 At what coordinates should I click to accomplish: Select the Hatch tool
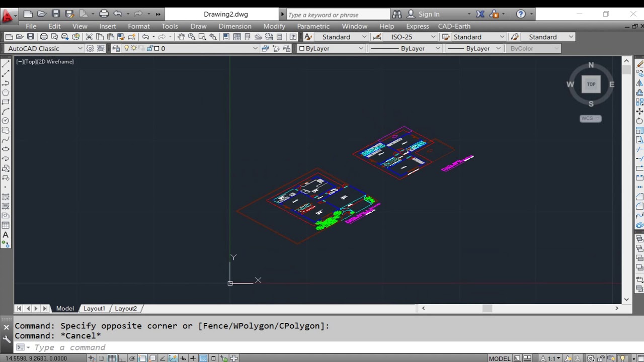point(6,197)
